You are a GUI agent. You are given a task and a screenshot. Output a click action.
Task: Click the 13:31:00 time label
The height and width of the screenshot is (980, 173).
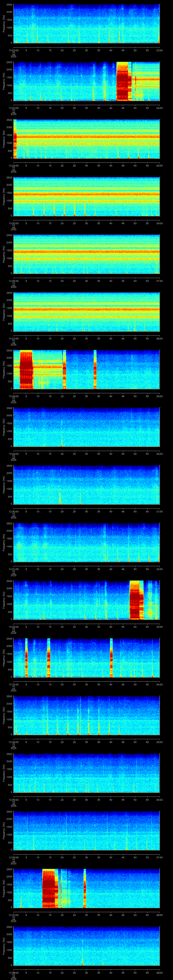click(13, 569)
